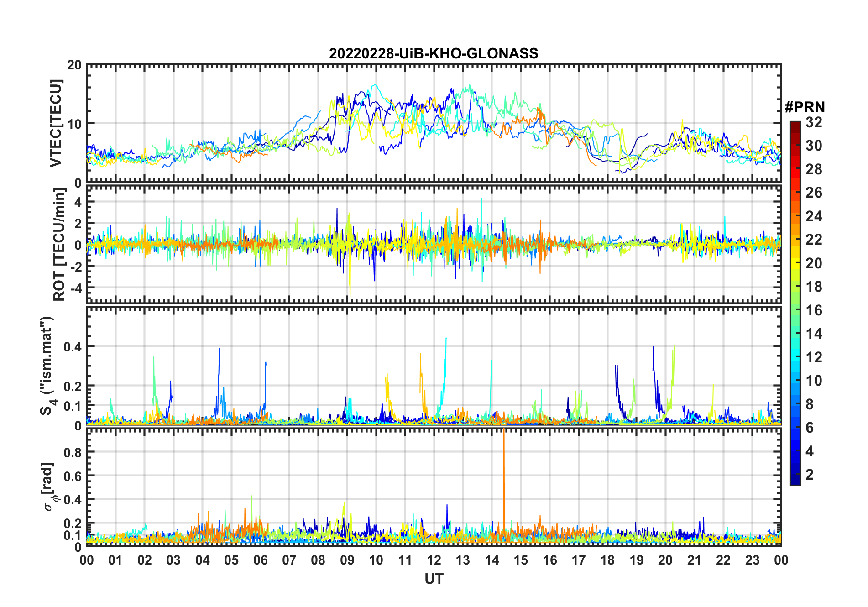Select the #PRN colorbar title
868x607 pixels.
[805, 107]
